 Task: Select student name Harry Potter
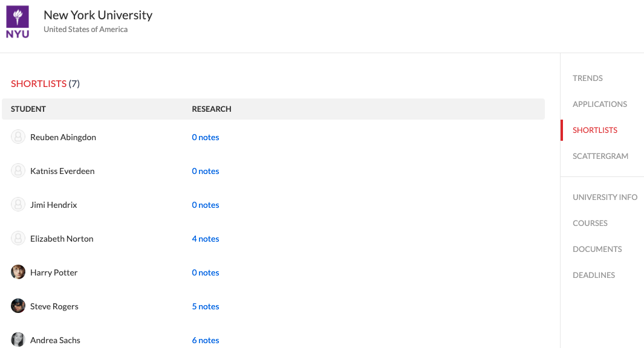pyautogui.click(x=54, y=272)
